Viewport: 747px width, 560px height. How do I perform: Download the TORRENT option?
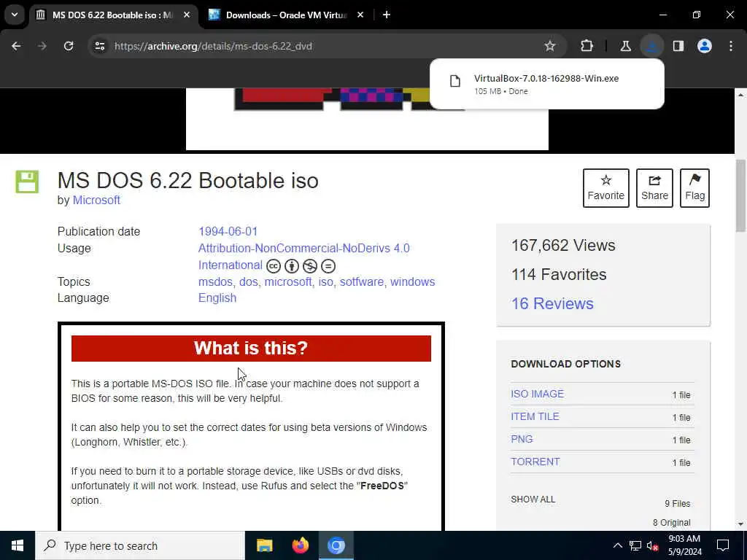(x=535, y=462)
